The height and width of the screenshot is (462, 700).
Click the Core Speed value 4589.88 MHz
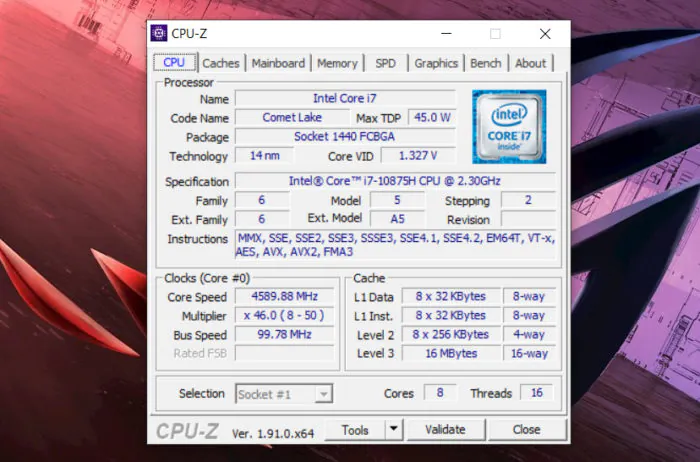[284, 296]
